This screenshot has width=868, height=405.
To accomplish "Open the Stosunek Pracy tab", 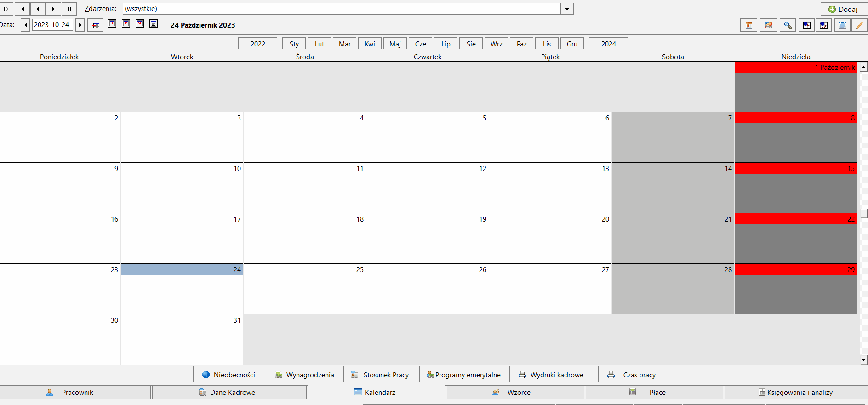I will click(382, 375).
